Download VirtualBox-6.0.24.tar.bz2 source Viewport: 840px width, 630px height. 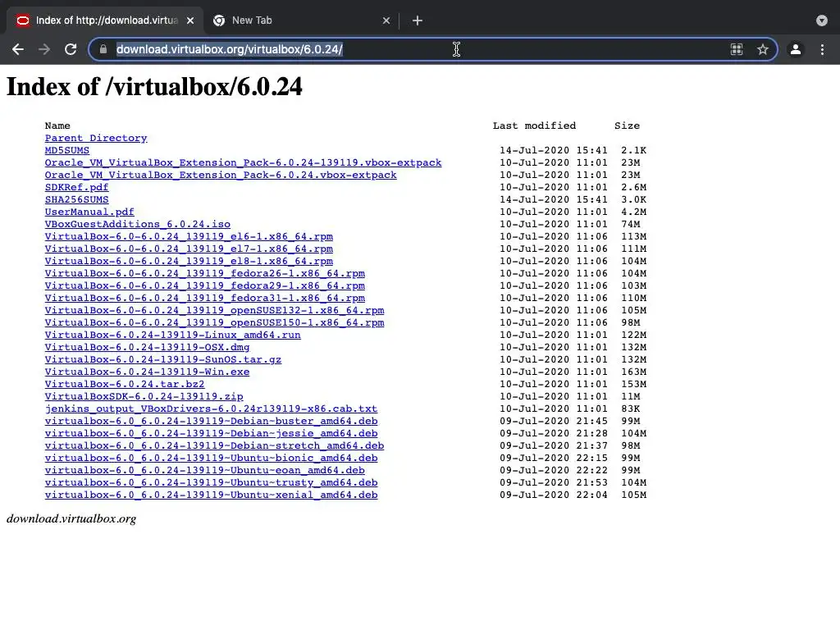(125, 385)
